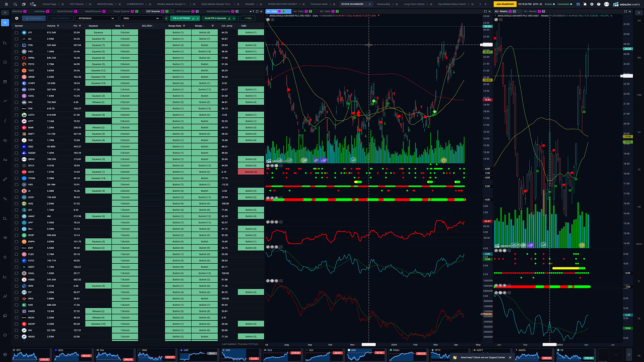Maximize the AU Daily chart panel

485,11
